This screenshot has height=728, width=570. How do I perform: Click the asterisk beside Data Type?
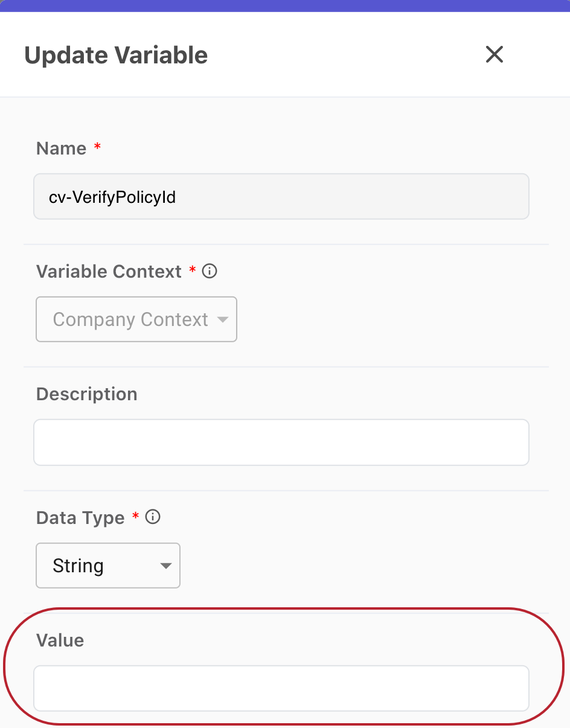[135, 517]
